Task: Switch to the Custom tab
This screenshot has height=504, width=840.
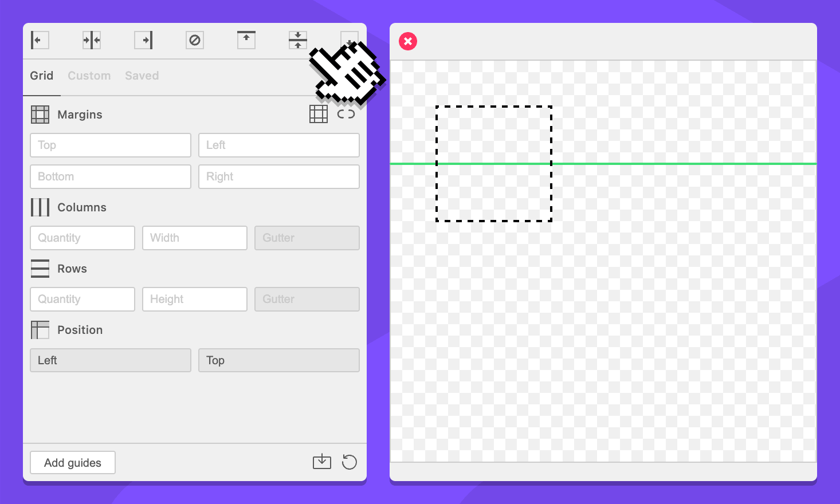Action: (x=89, y=76)
